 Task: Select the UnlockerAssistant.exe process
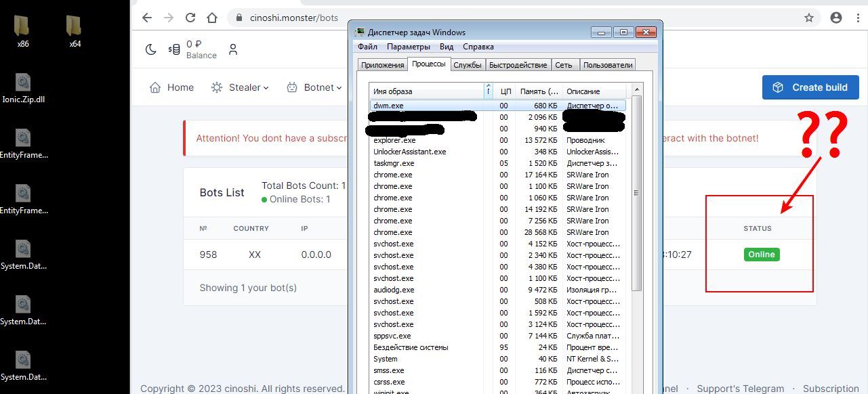tap(498, 152)
